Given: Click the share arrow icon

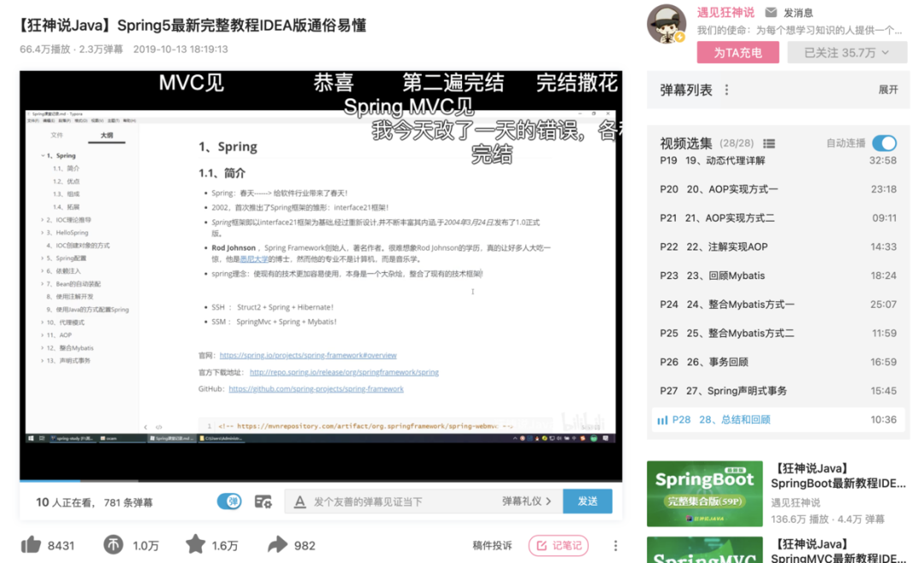Looking at the screenshot, I should click(x=277, y=545).
